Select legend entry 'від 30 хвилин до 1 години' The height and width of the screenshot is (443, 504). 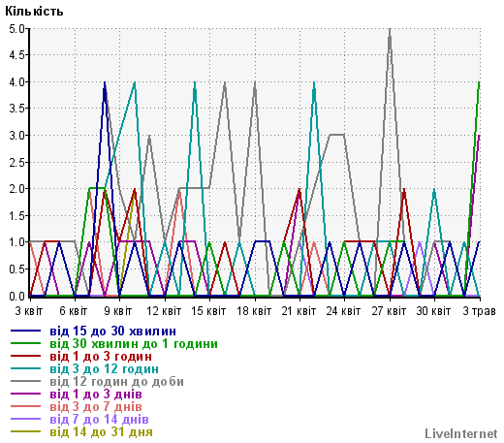134,344
